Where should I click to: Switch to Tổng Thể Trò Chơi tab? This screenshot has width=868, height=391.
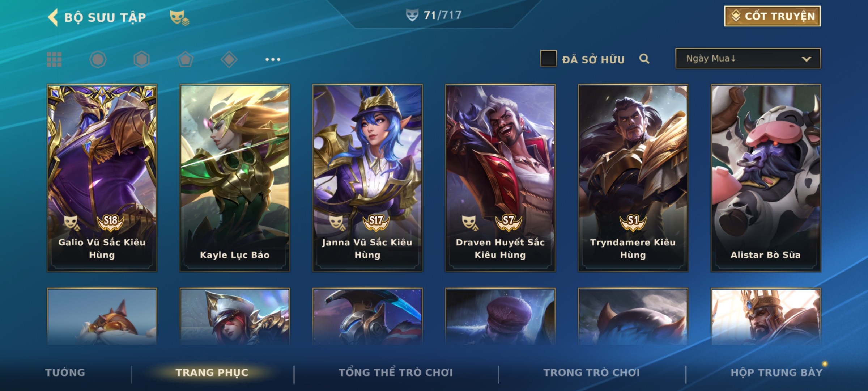point(396,373)
